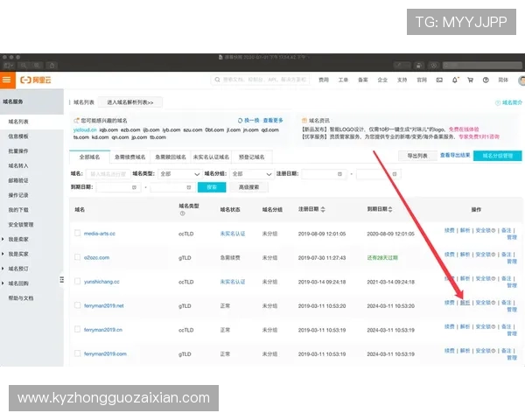Open the 备案 header menu

pos(363,80)
